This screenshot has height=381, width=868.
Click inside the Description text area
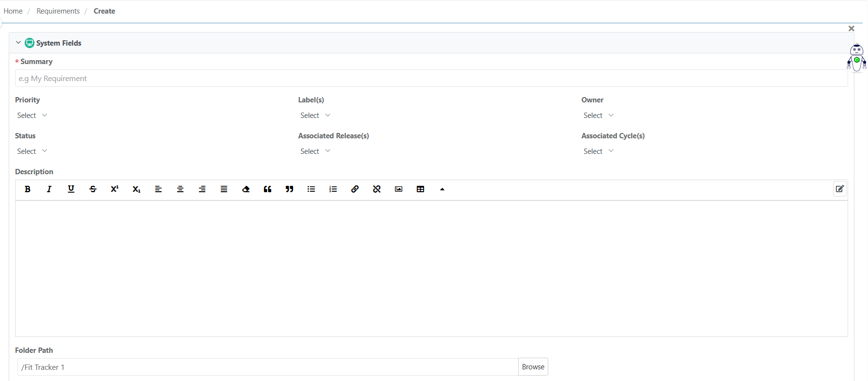click(x=431, y=268)
